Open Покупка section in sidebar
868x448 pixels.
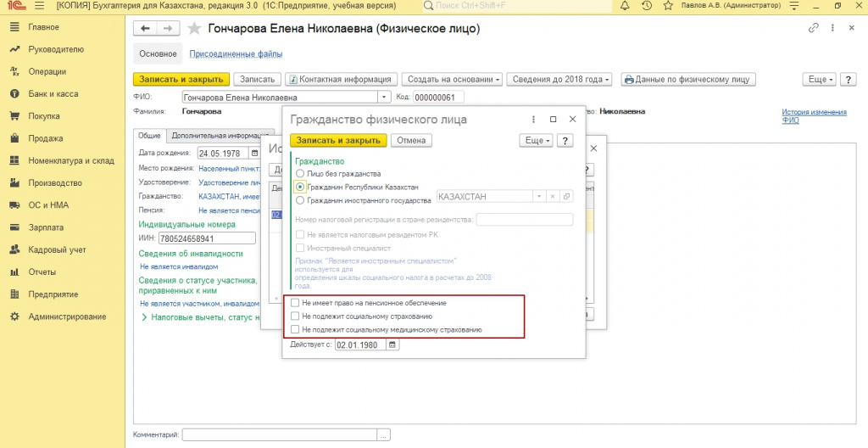[44, 116]
